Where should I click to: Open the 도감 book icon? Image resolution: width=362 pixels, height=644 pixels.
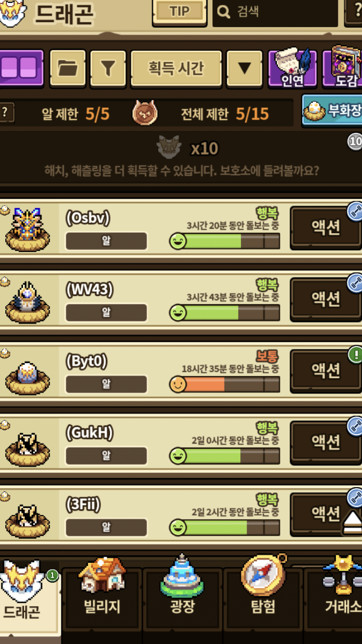(342, 68)
